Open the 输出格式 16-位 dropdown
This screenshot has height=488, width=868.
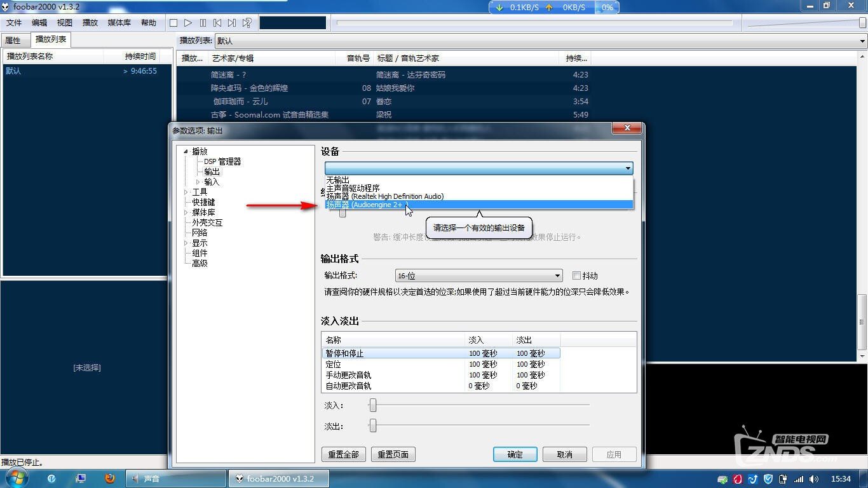click(478, 276)
